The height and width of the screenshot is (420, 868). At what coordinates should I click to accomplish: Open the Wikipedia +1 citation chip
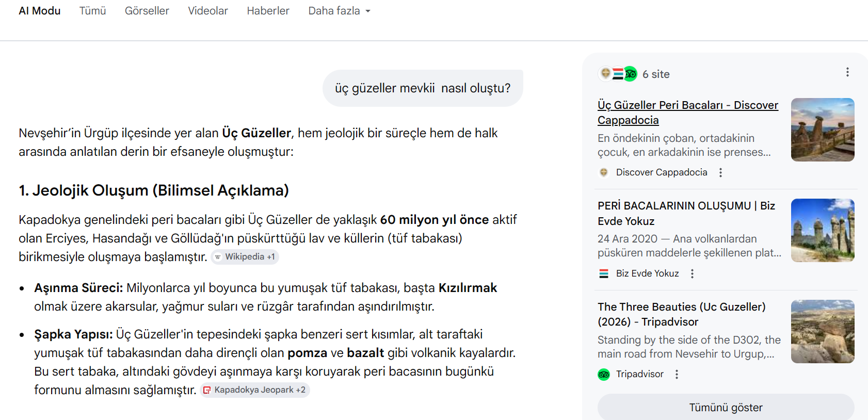(x=245, y=257)
